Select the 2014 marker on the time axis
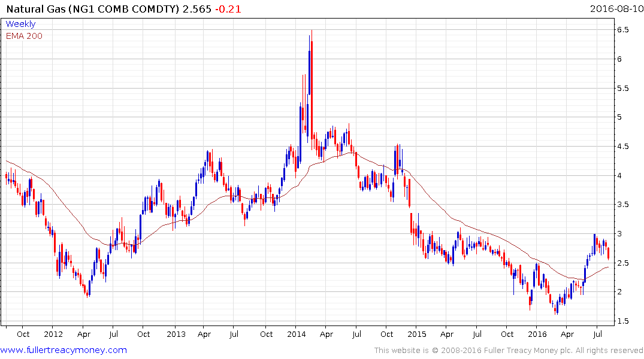Screen dimensions: 644x359 (297, 334)
